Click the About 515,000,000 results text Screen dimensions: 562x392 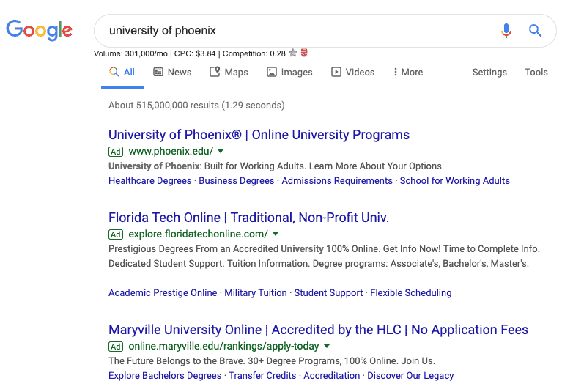[196, 106]
